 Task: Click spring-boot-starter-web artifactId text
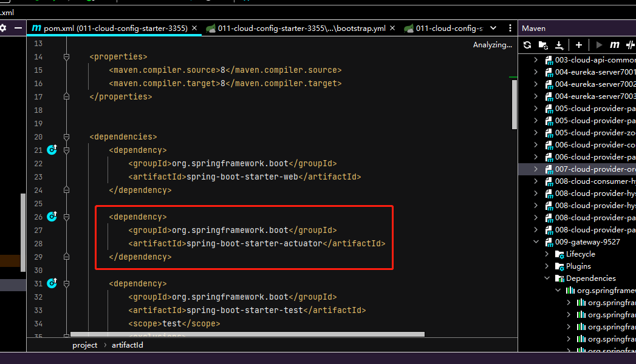pyautogui.click(x=242, y=177)
